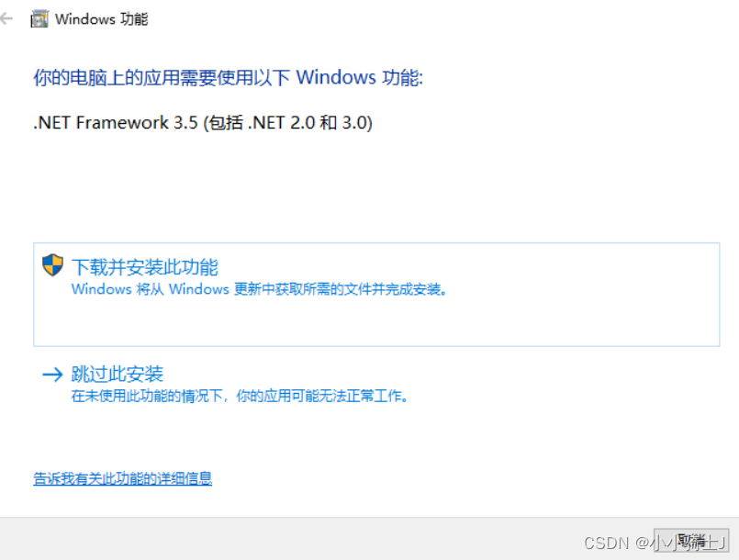Click the 取消 button in the footer

(691, 541)
